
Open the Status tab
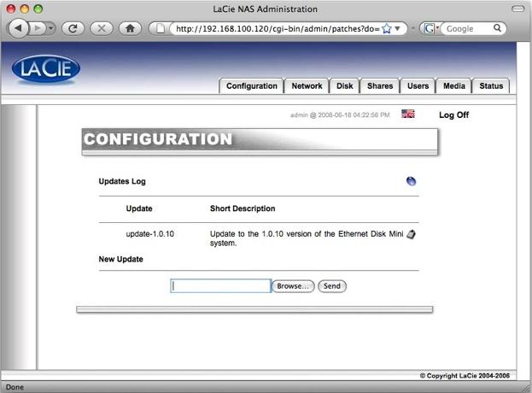click(x=491, y=86)
